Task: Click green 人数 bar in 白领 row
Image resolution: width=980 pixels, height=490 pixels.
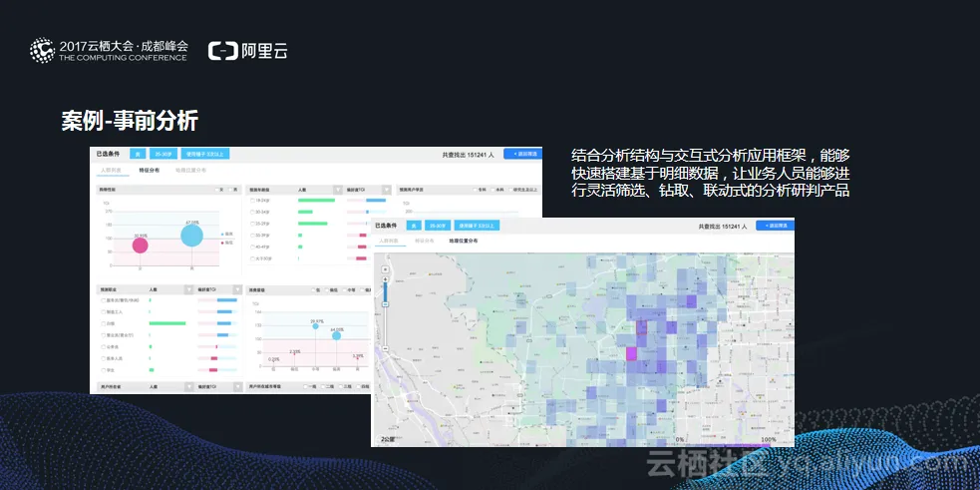Action: 167,323
